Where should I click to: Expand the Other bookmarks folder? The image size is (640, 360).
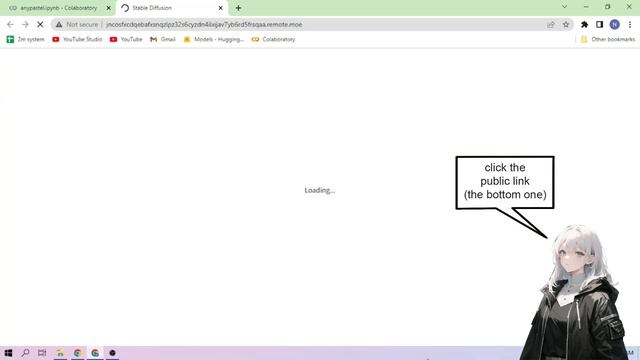[608, 39]
